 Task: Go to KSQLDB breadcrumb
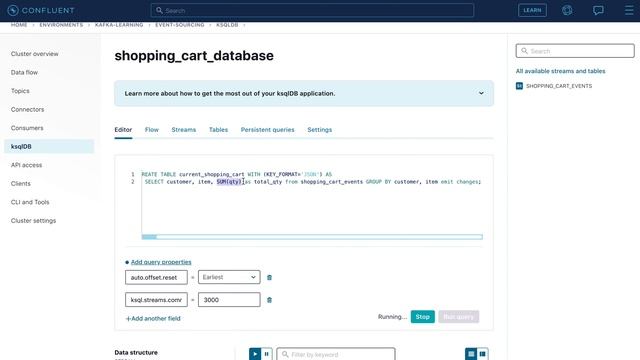[x=227, y=25]
